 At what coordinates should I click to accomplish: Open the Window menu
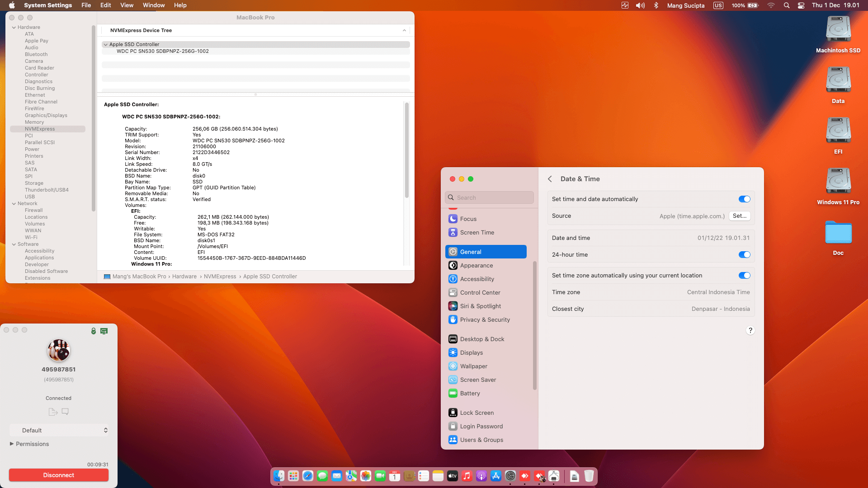(154, 5)
